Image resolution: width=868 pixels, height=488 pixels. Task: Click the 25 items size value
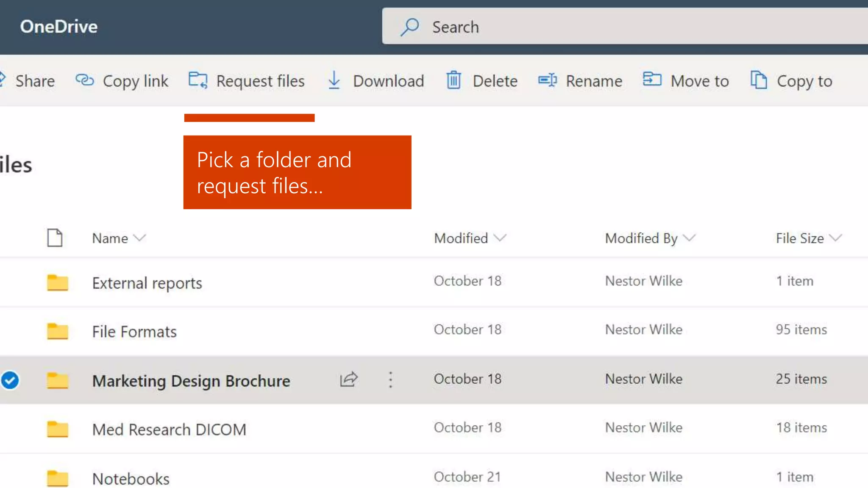coord(801,378)
